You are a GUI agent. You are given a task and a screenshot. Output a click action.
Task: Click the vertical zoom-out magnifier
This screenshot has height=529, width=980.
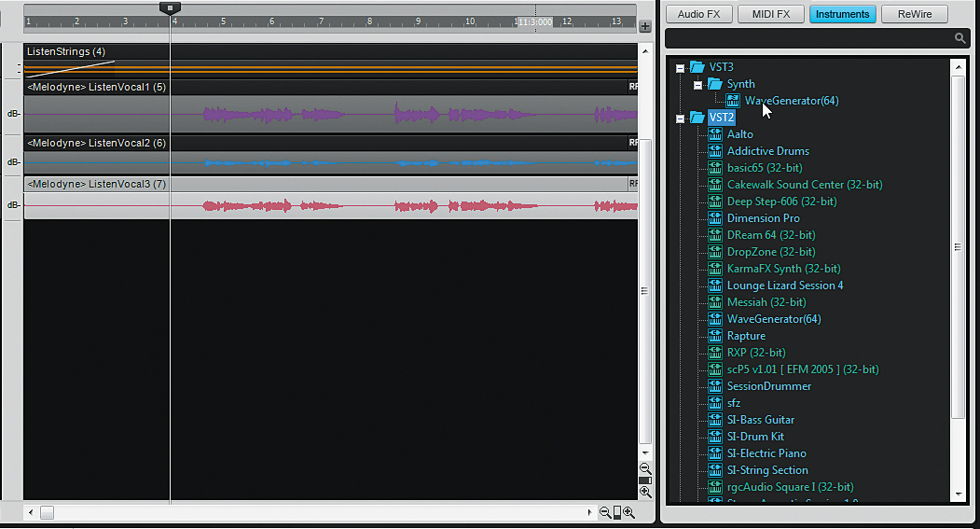(645, 468)
